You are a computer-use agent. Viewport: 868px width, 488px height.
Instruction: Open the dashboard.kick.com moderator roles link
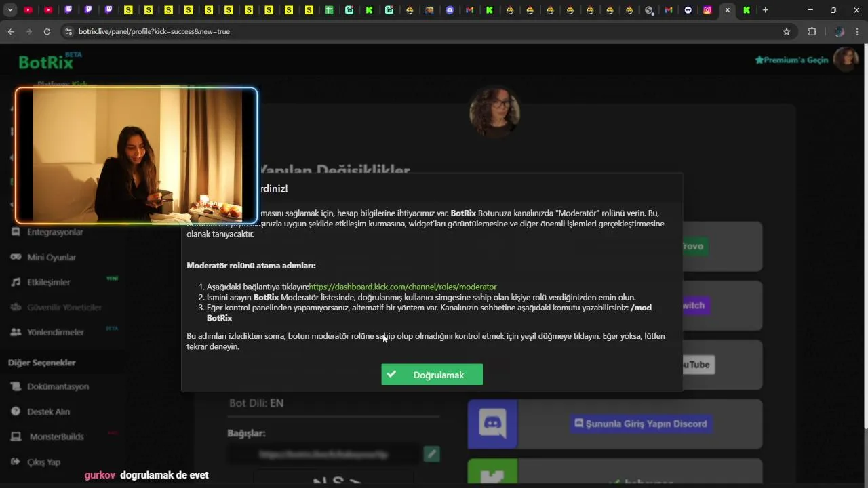403,287
